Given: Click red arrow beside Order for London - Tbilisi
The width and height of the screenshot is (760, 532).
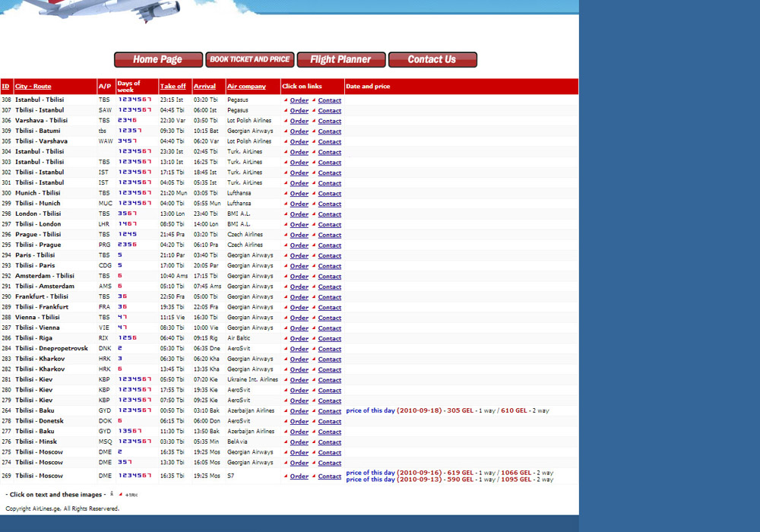Looking at the screenshot, I should point(286,214).
